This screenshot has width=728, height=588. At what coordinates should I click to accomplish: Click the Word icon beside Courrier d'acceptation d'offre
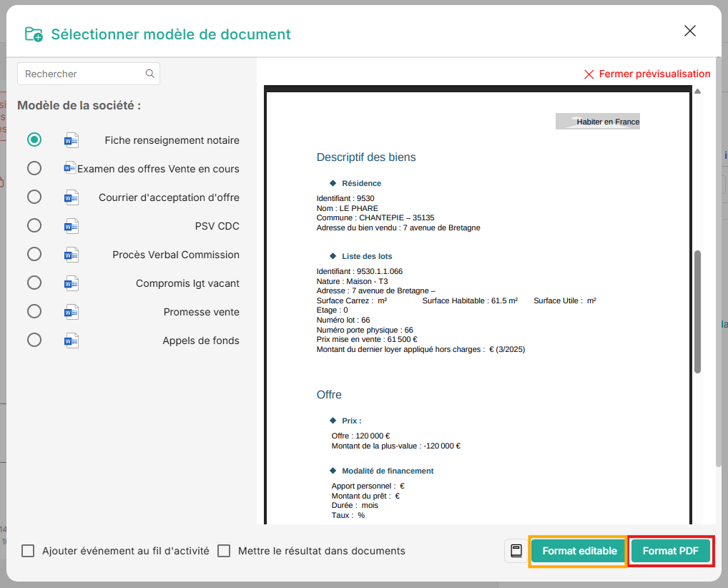coord(71,198)
